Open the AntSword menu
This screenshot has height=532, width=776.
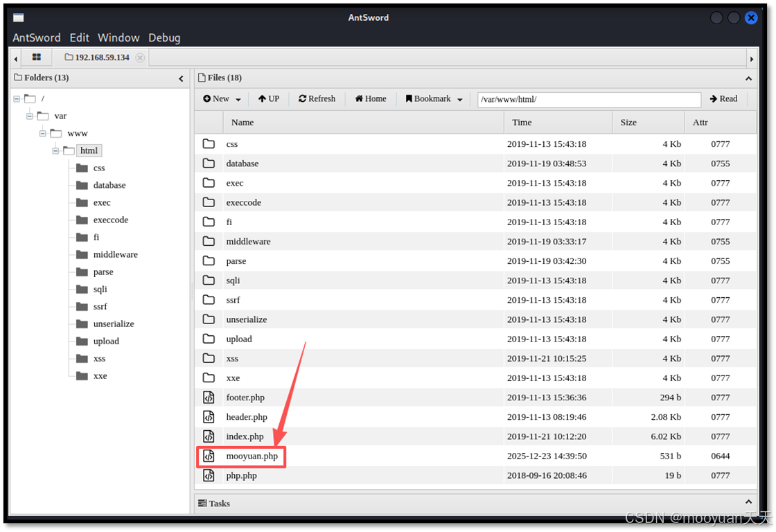37,37
